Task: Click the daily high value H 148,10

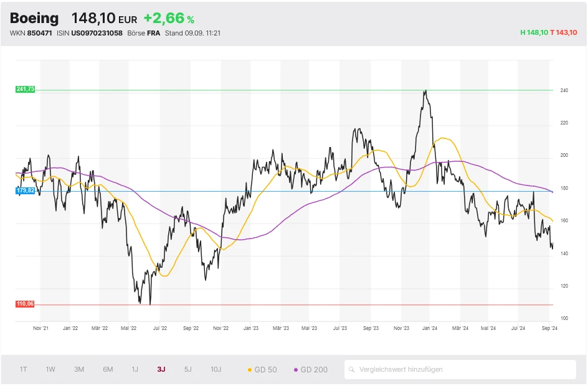Action: point(534,32)
